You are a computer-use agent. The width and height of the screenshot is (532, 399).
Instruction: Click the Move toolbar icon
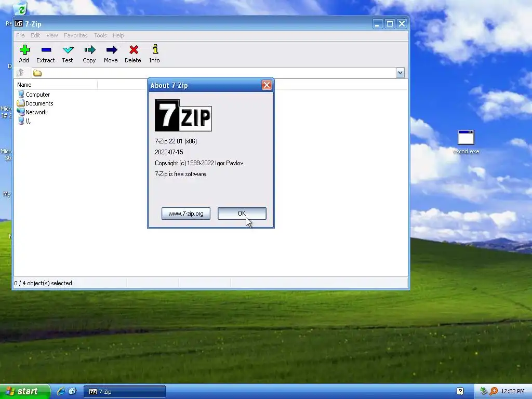coord(111,54)
